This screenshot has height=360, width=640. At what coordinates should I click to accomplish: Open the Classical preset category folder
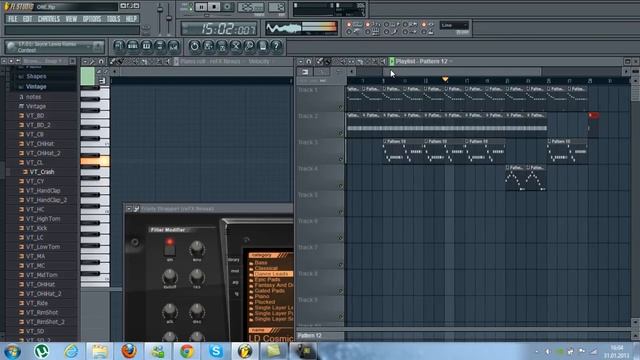(x=266, y=268)
